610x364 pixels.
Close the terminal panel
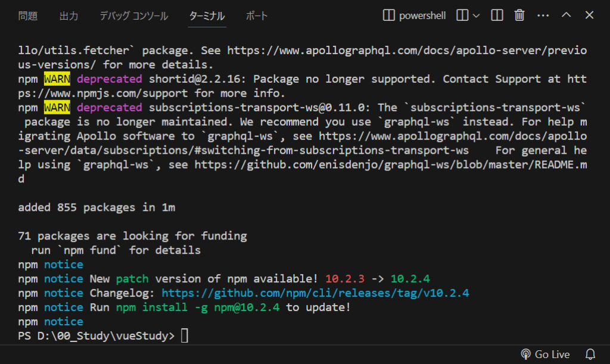pyautogui.click(x=589, y=15)
